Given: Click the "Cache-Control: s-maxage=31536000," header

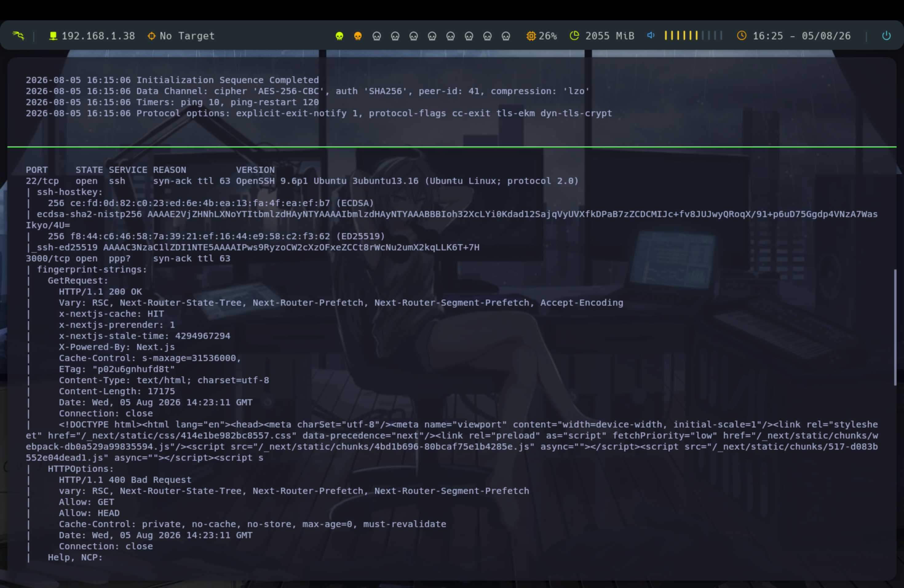Looking at the screenshot, I should (150, 358).
